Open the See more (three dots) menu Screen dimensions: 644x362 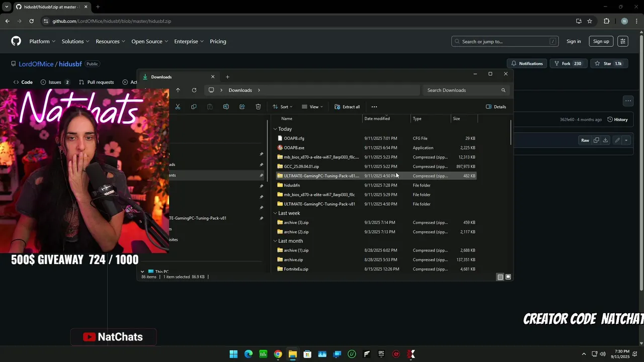pyautogui.click(x=374, y=107)
